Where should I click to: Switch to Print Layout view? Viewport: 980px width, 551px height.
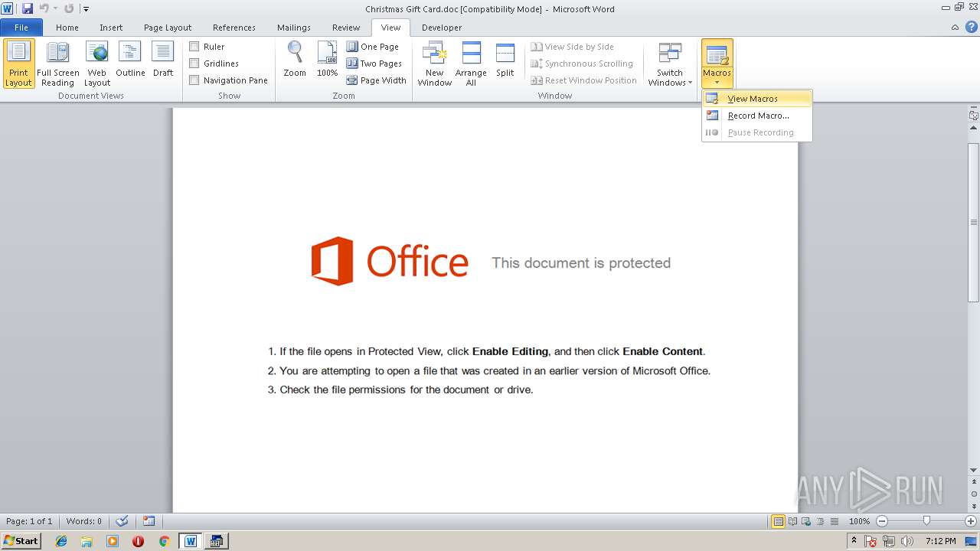18,64
